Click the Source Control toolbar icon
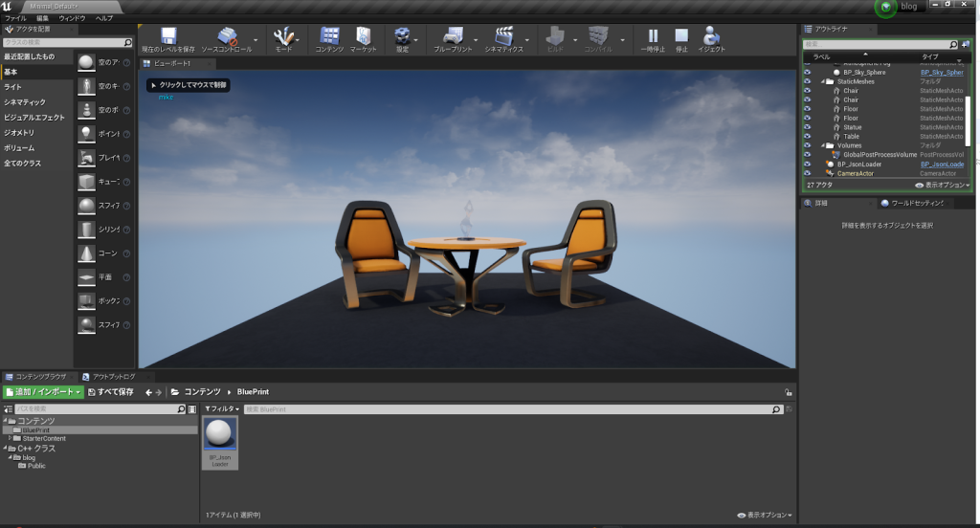This screenshot has height=528, width=980. click(x=227, y=36)
